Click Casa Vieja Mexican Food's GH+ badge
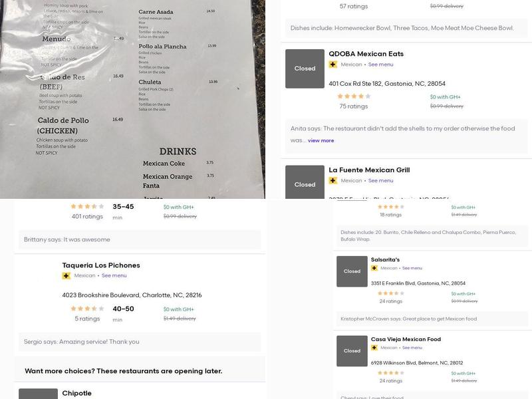Image resolution: width=532 pixels, height=399 pixels. 374,348
